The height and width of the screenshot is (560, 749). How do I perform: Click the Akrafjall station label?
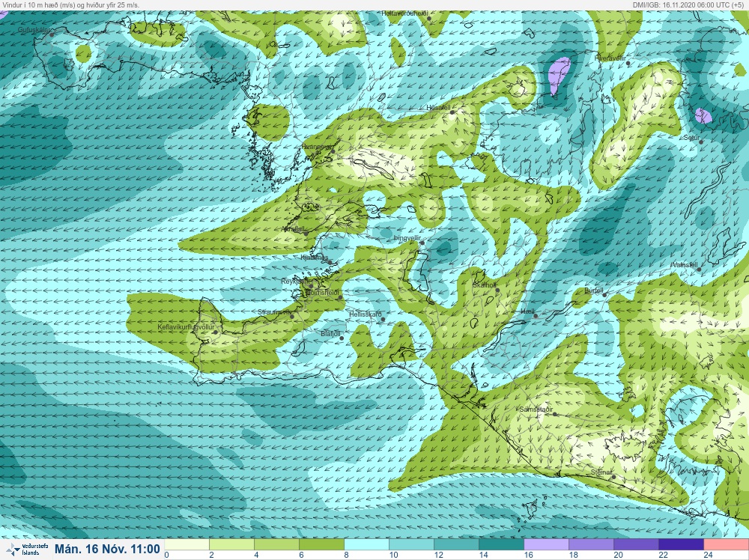tap(294, 229)
